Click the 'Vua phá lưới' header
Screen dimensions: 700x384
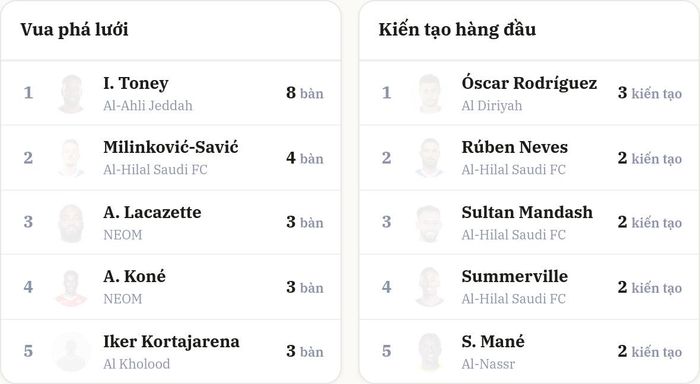click(74, 29)
